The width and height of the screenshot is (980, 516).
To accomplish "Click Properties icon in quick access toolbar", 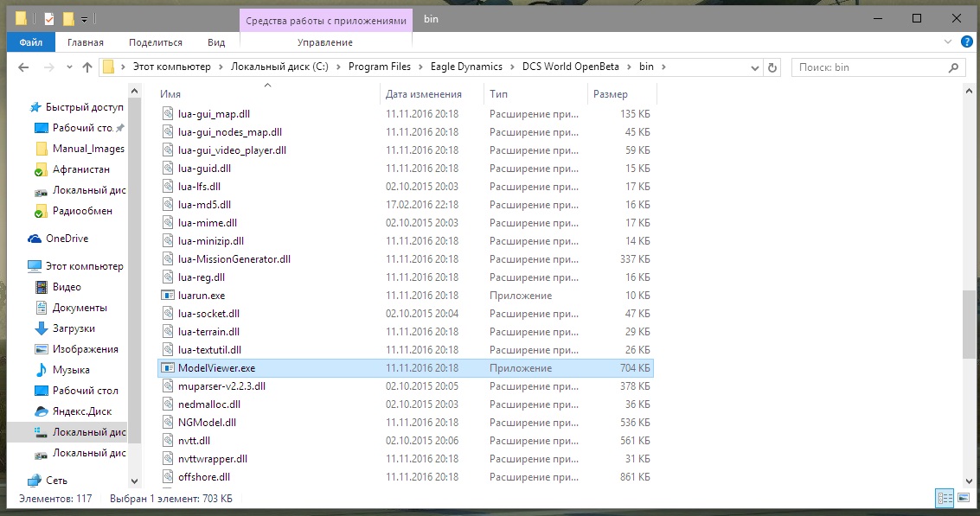I will pyautogui.click(x=49, y=19).
